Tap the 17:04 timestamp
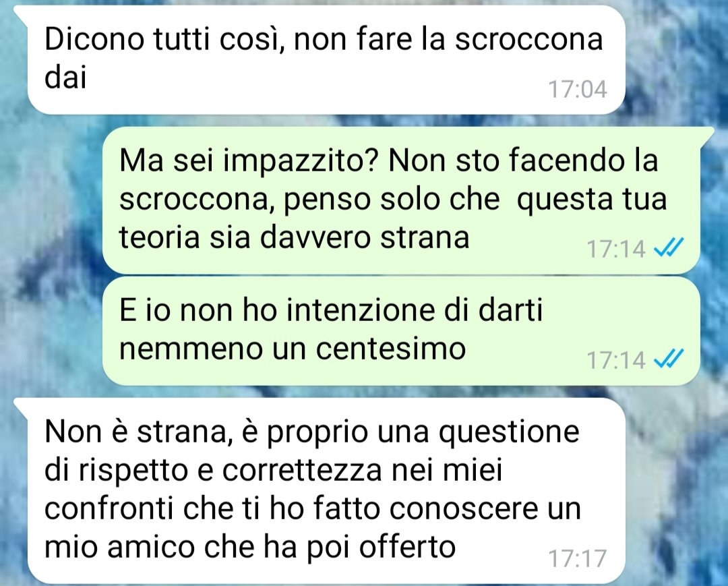Image resolution: width=728 pixels, height=586 pixels. tap(578, 89)
